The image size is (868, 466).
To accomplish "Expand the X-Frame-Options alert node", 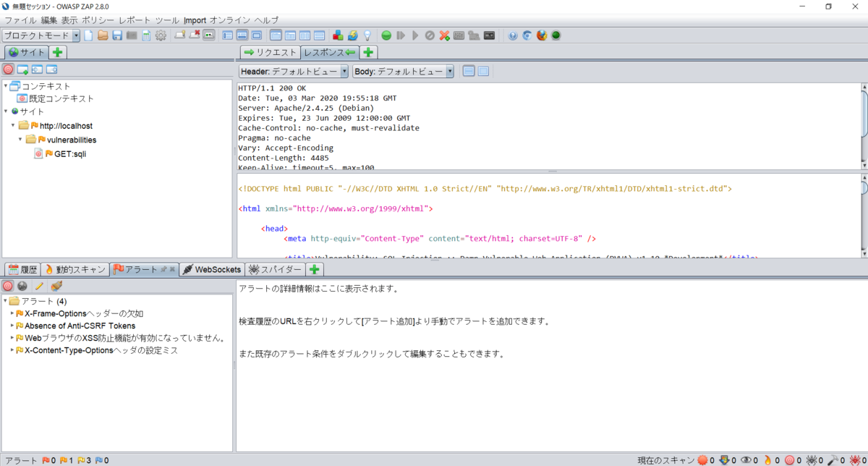I will 12,313.
